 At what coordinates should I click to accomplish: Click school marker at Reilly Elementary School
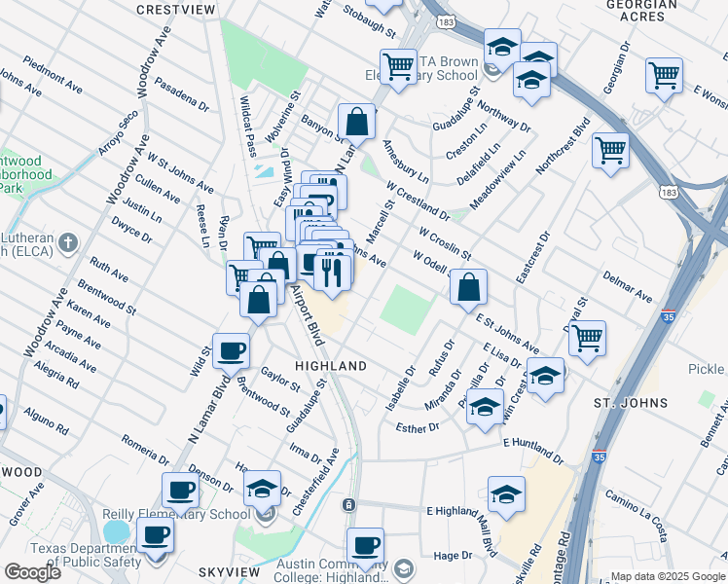click(x=262, y=489)
